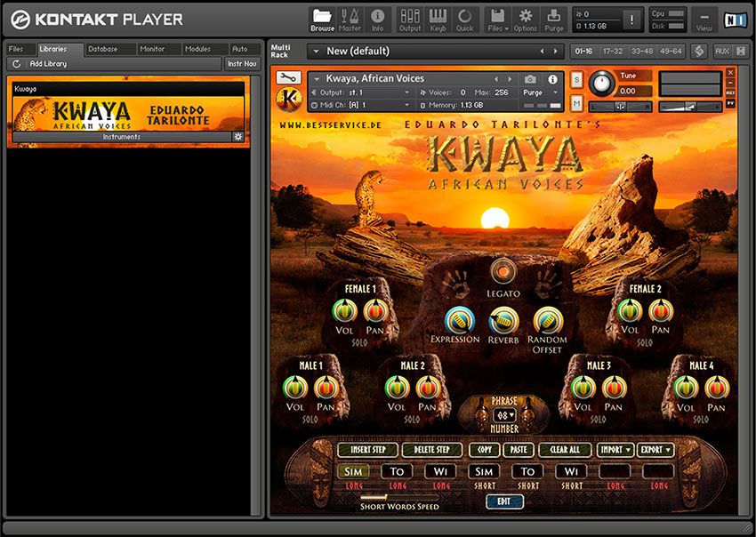This screenshot has height=537, width=756.
Task: Click the Quick load icon
Action: click(x=465, y=20)
